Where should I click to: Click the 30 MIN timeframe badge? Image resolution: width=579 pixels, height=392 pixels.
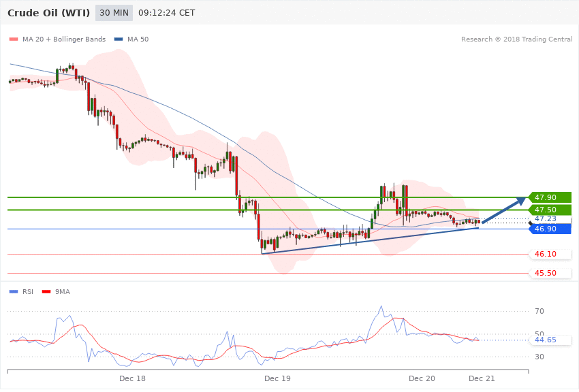pyautogui.click(x=114, y=13)
